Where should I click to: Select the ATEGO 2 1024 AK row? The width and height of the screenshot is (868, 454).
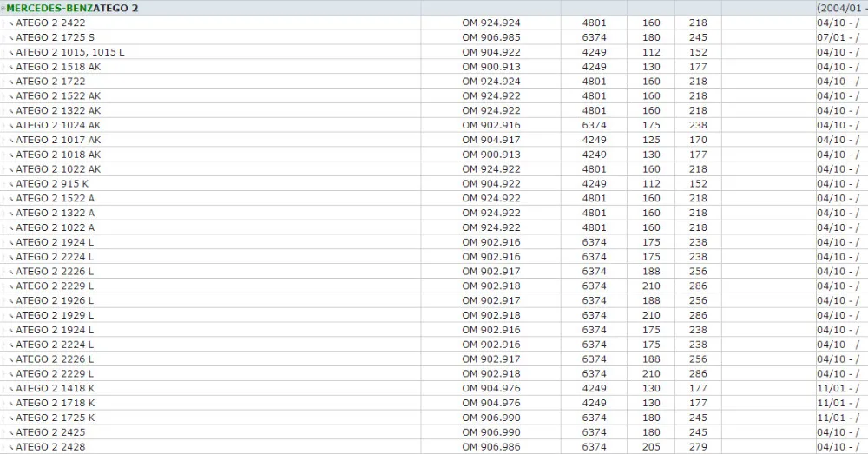coord(434,125)
